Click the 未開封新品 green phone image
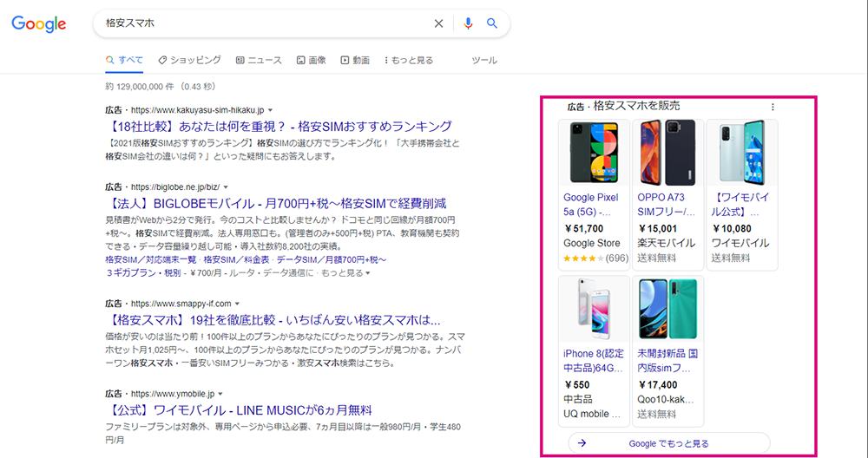 668,309
